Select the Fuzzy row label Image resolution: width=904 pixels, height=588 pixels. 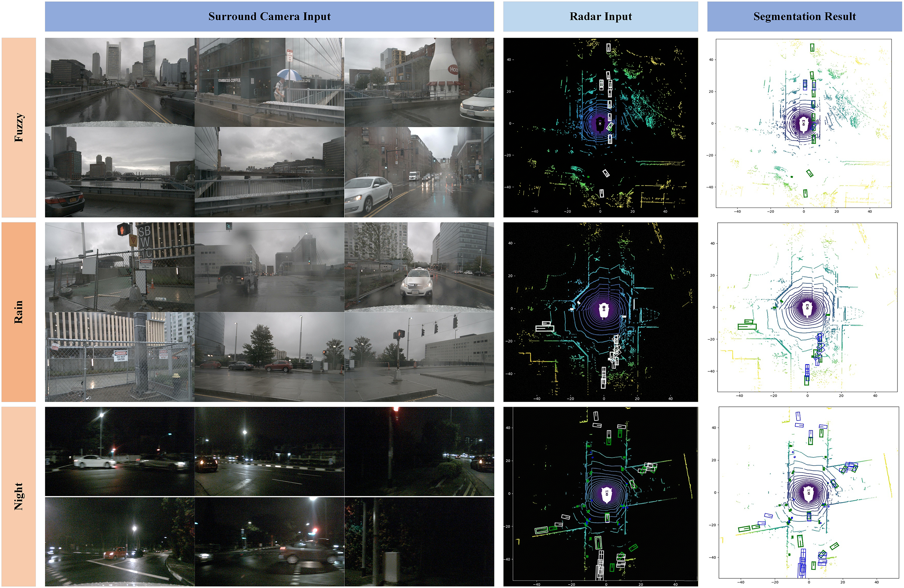(x=19, y=127)
